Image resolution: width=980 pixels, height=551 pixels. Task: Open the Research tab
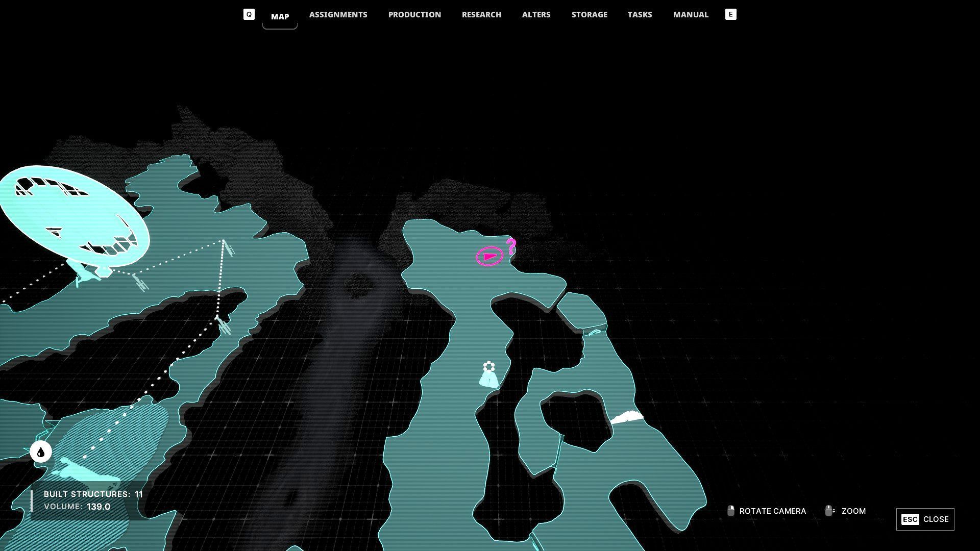click(481, 15)
